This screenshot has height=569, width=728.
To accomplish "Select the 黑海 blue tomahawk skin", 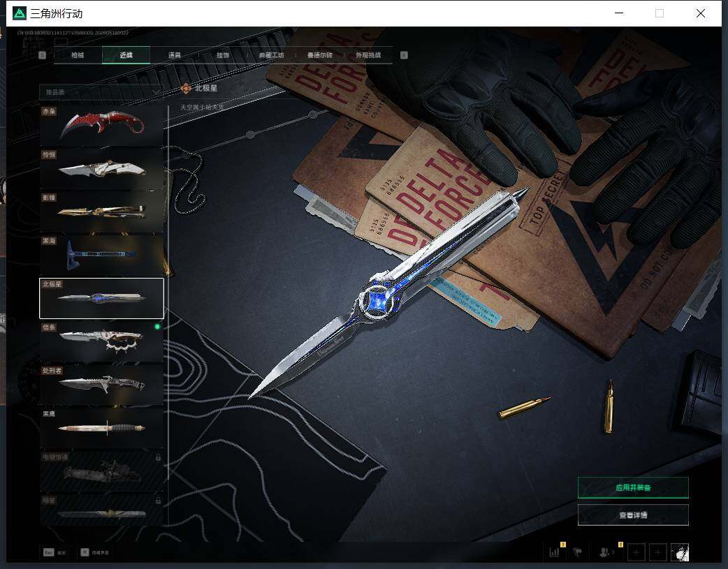I will [x=102, y=255].
